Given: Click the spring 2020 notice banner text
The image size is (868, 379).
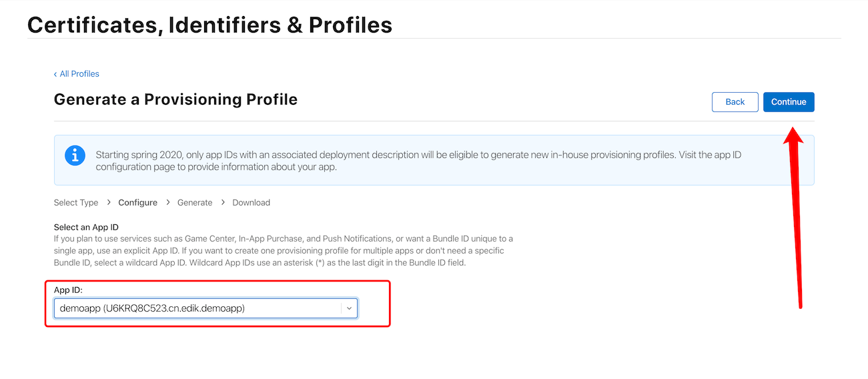Looking at the screenshot, I should point(418,161).
